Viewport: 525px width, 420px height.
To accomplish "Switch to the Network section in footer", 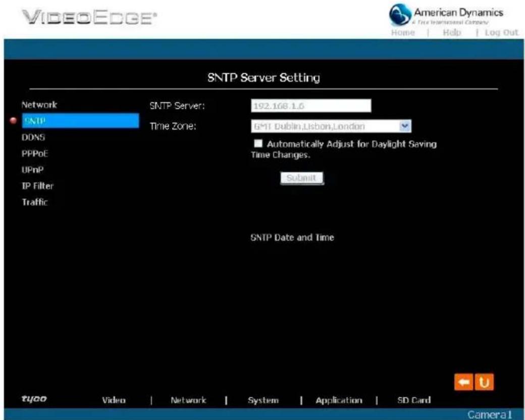I will coord(188,400).
